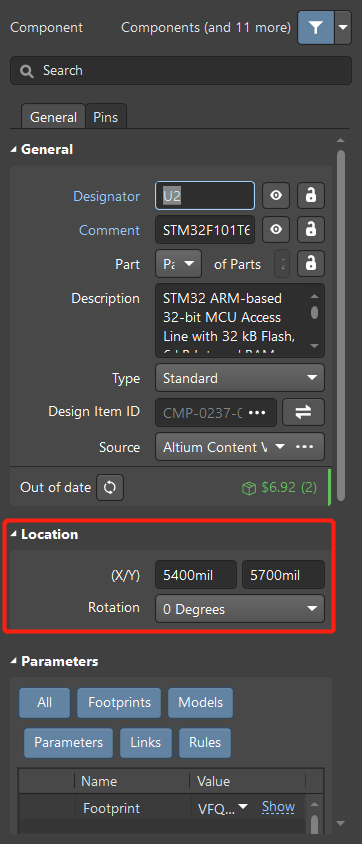Click the All filter button
The image size is (362, 844).
(45, 702)
